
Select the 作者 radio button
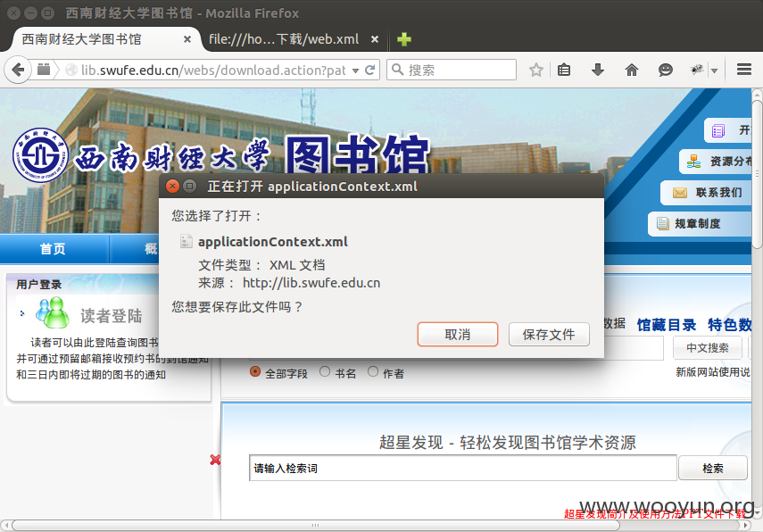coord(373,372)
